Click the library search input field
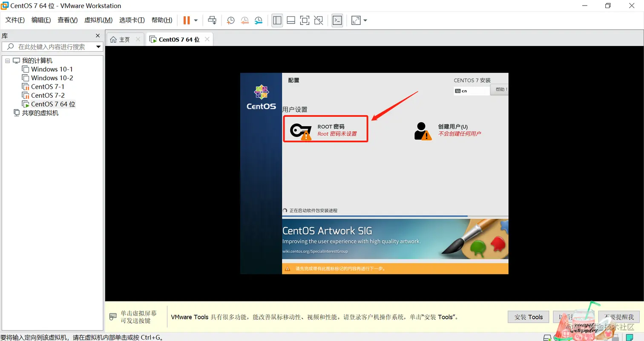 point(52,47)
